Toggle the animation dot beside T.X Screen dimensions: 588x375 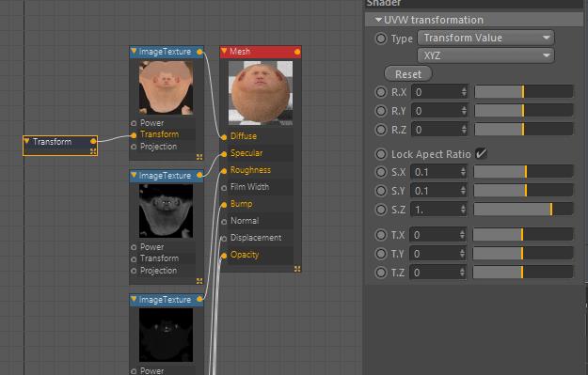[381, 235]
